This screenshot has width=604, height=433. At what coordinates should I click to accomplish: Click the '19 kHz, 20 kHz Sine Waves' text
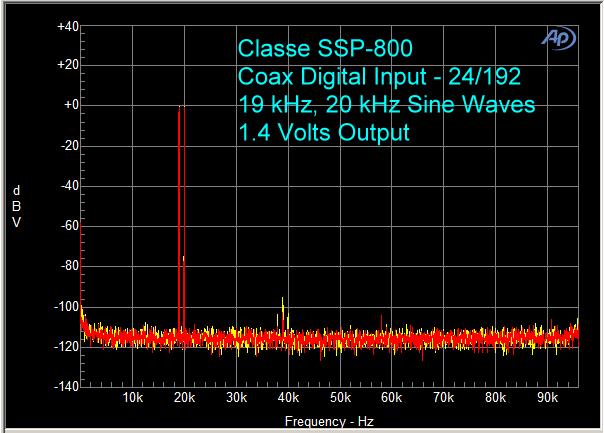[x=387, y=104]
